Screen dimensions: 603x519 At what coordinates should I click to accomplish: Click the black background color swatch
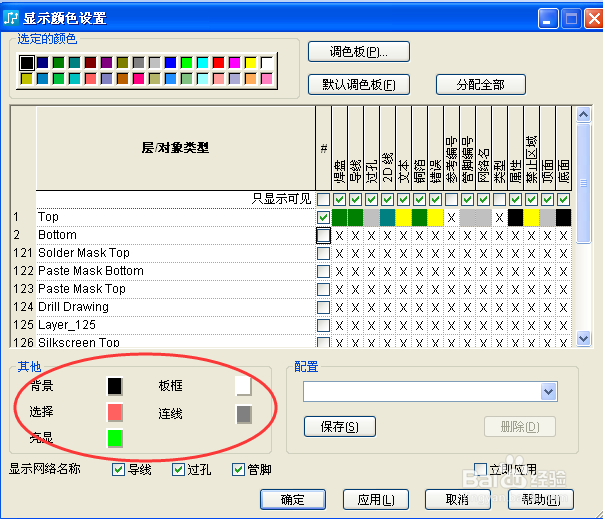(115, 386)
